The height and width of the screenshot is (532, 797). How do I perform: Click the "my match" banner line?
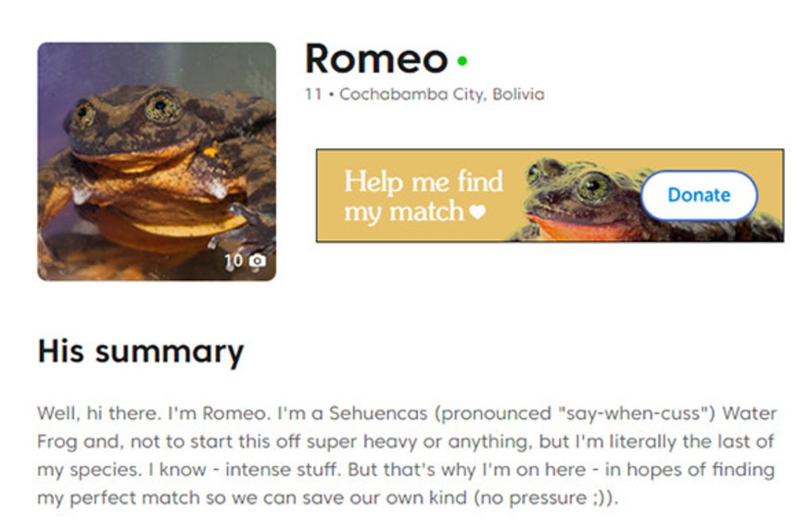[x=404, y=211]
